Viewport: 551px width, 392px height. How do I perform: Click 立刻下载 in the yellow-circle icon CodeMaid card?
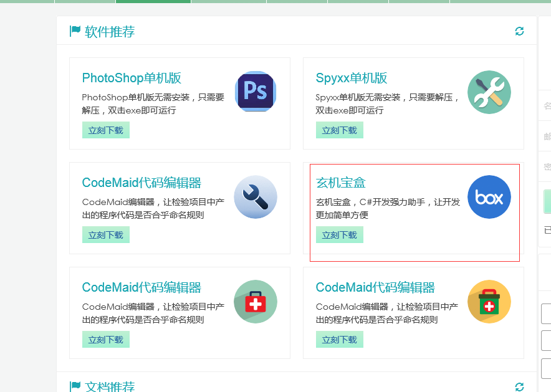click(x=340, y=340)
